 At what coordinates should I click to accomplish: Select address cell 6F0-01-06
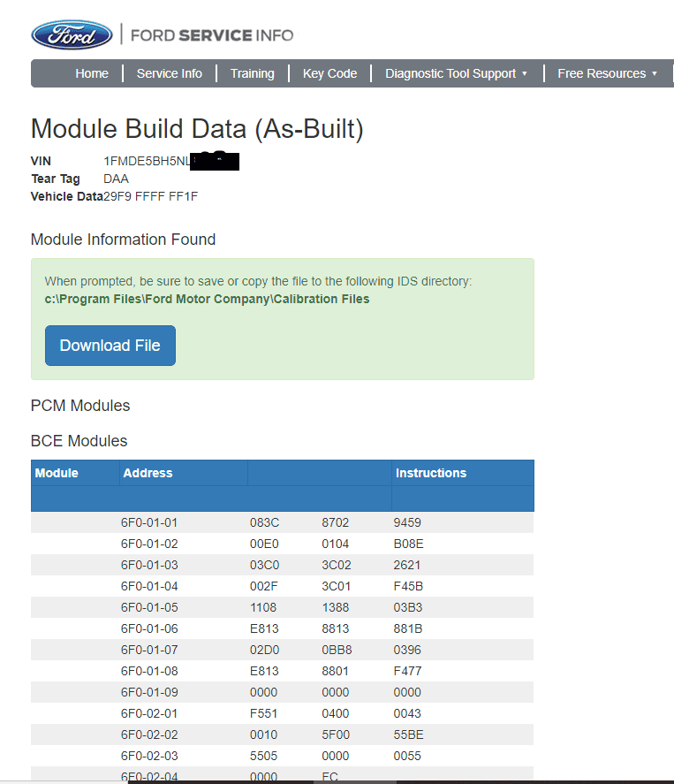(149, 628)
